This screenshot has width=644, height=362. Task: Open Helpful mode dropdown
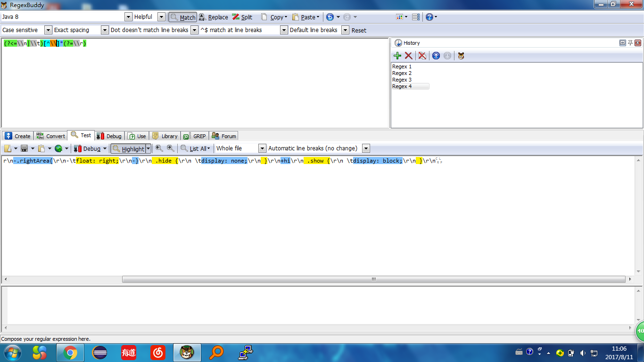(161, 17)
